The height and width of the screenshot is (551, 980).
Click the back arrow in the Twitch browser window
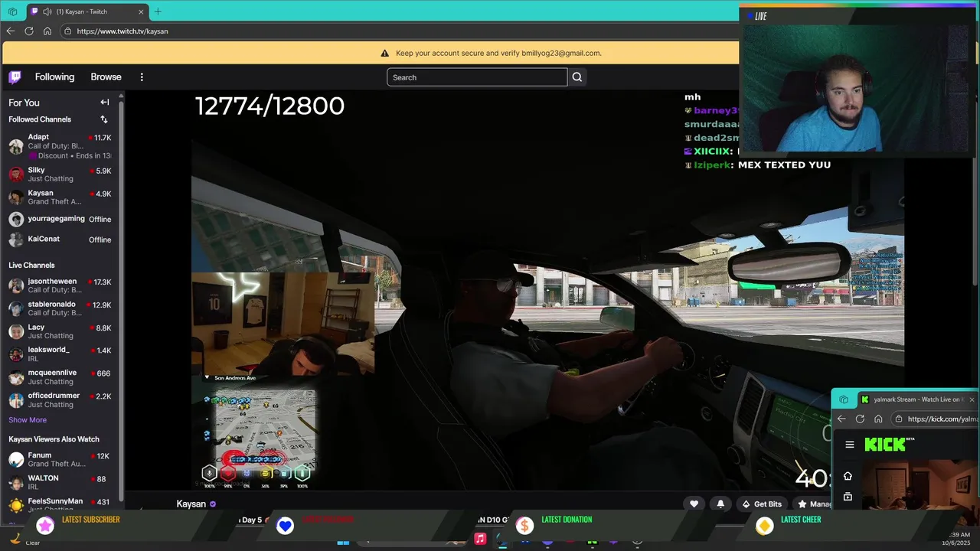[x=10, y=31]
